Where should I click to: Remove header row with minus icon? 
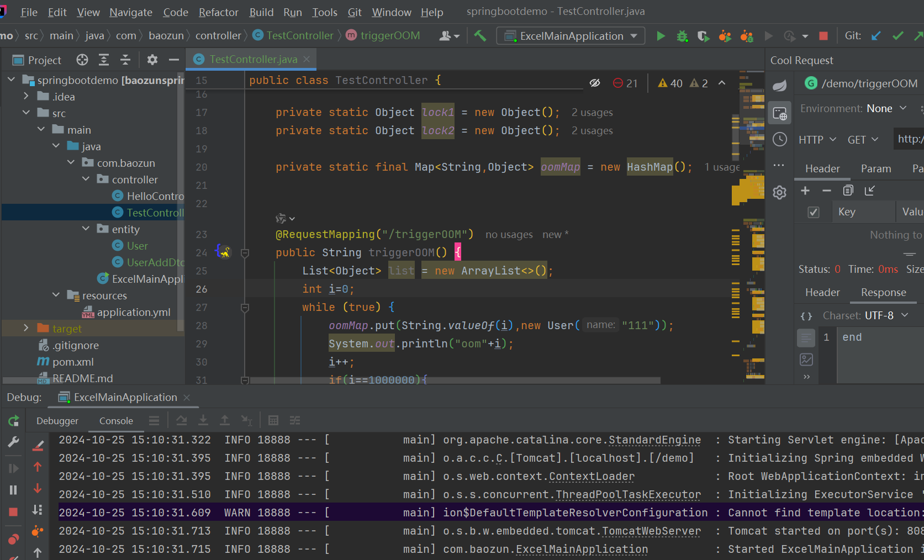827,191
